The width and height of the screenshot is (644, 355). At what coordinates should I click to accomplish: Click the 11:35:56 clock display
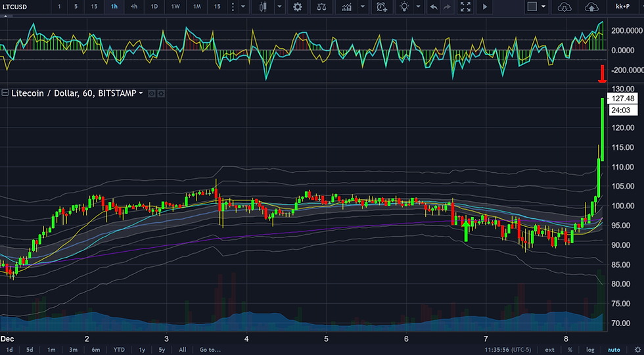click(x=497, y=350)
